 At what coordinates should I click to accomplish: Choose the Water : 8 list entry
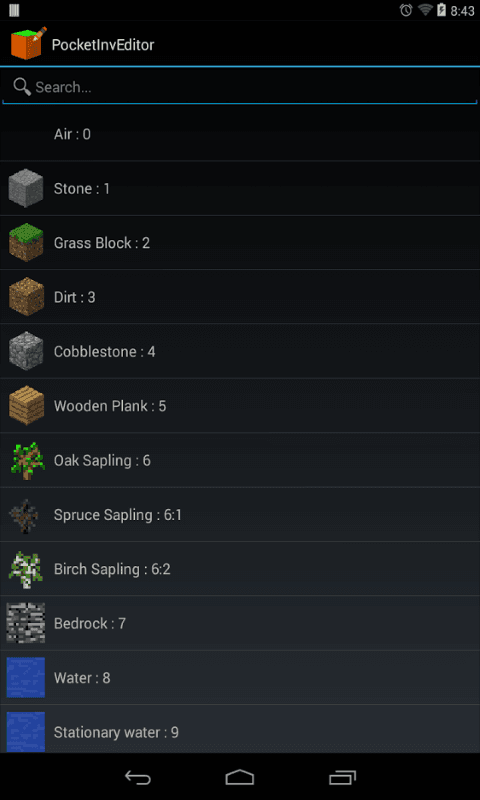pyautogui.click(x=240, y=678)
